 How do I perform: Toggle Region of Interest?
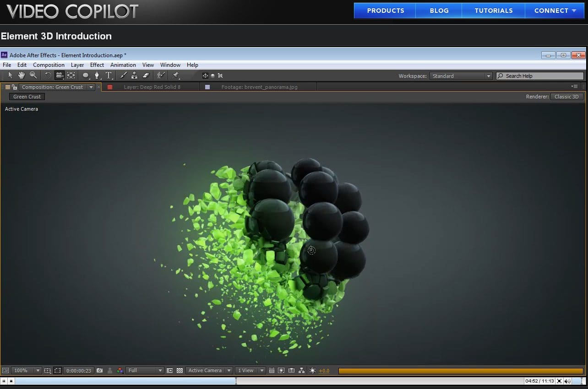tap(170, 370)
